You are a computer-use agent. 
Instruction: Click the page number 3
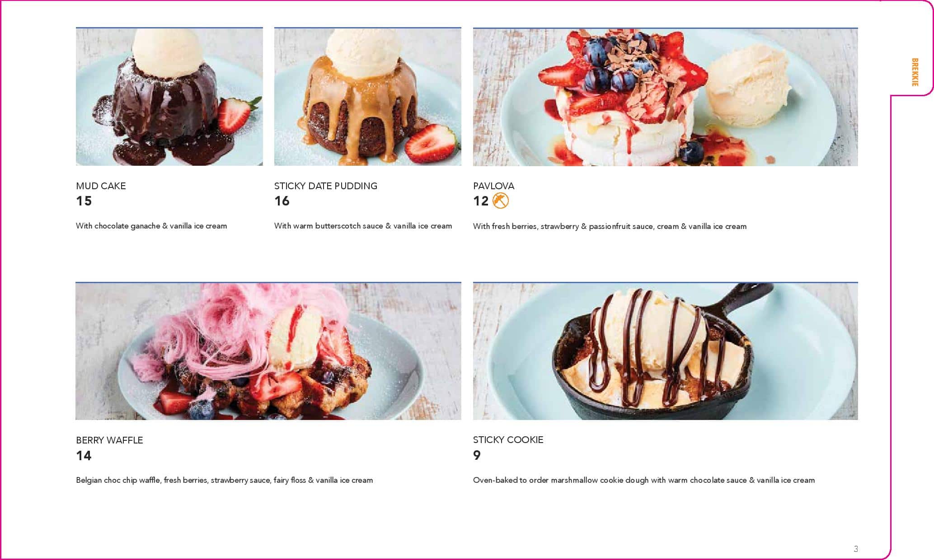pos(855,549)
